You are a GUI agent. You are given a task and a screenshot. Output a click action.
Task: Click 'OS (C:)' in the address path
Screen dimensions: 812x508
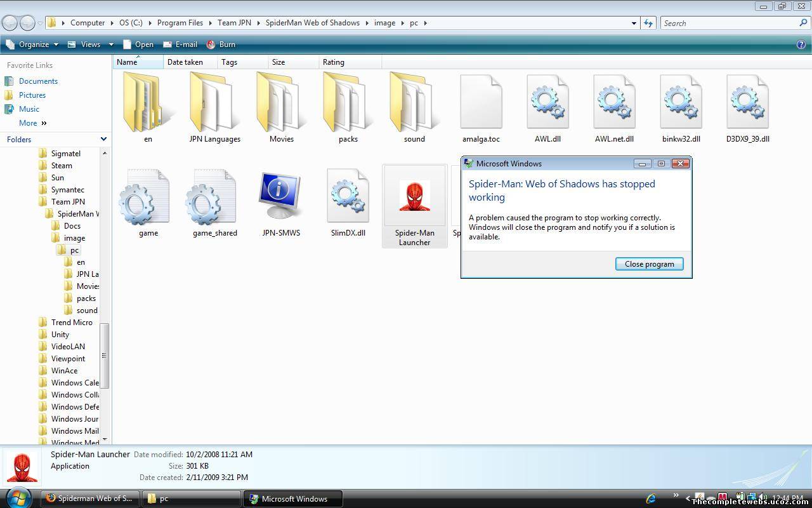coord(131,23)
